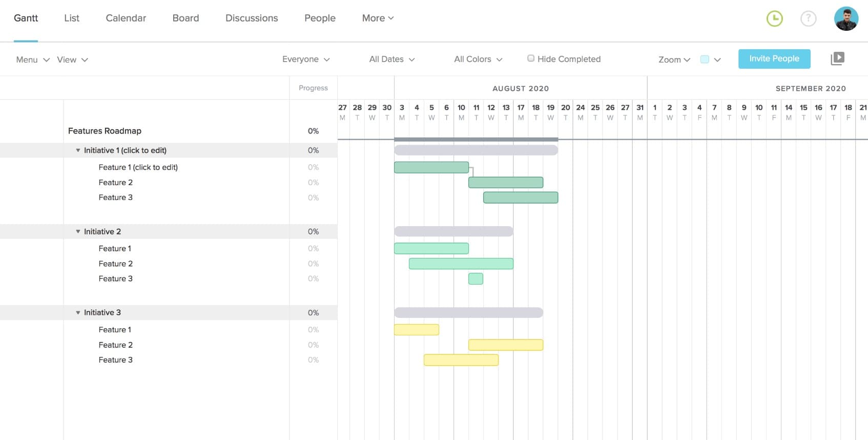Open the More tab menu

[x=378, y=18]
